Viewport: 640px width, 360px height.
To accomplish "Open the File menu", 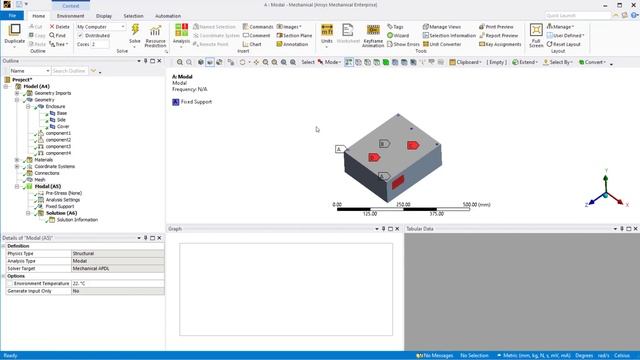I will (12, 16).
